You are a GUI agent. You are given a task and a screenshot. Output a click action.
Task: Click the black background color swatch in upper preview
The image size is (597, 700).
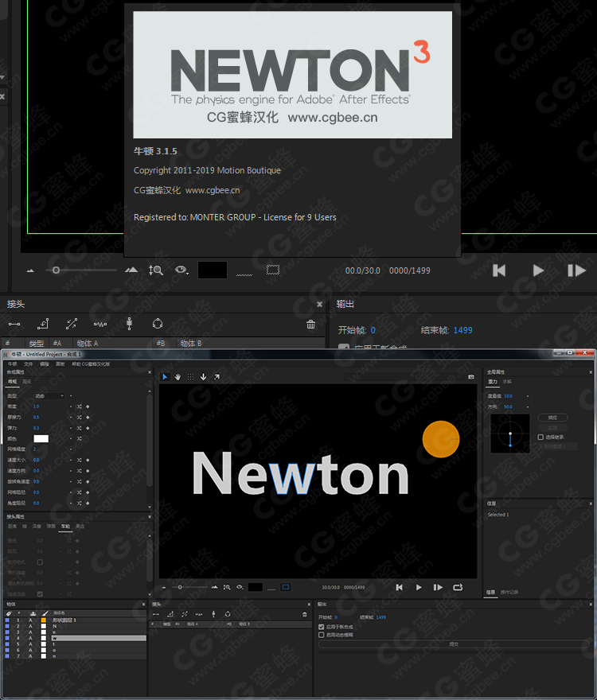(213, 270)
